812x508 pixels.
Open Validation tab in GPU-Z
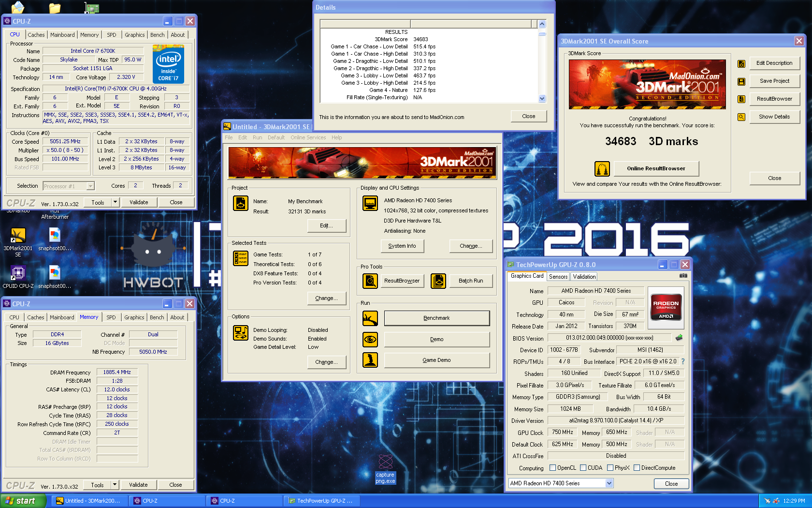584,277
